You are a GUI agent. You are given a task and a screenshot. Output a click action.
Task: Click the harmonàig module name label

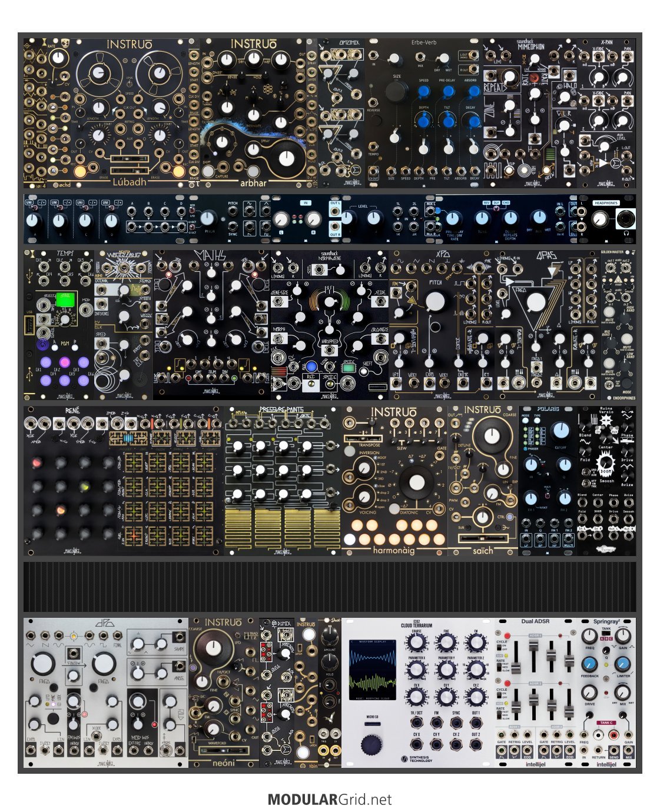click(394, 550)
